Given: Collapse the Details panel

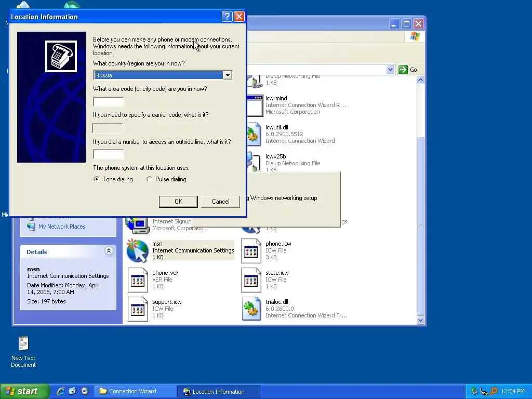Looking at the screenshot, I should (x=109, y=251).
